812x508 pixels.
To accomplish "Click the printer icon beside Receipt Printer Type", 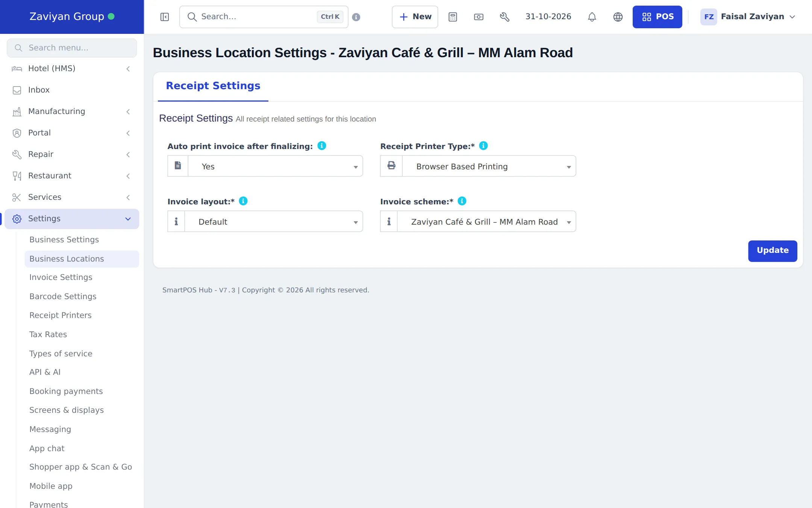I will click(391, 166).
